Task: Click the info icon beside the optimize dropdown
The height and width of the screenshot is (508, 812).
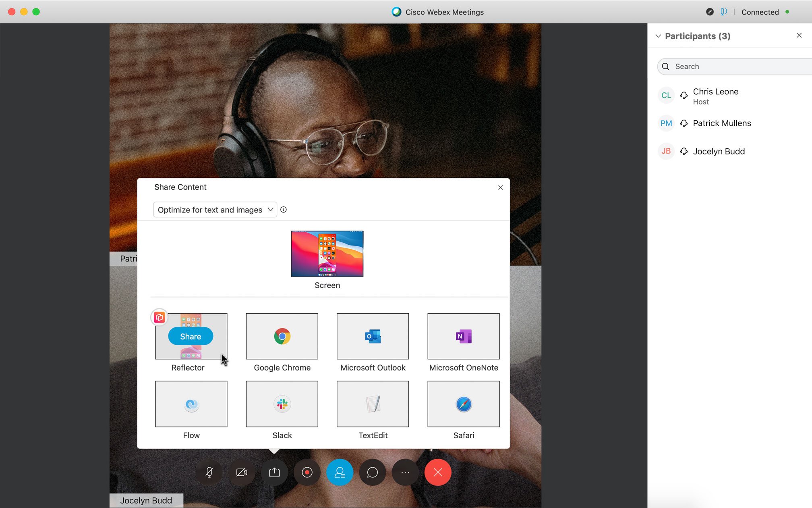Action: [x=284, y=209]
